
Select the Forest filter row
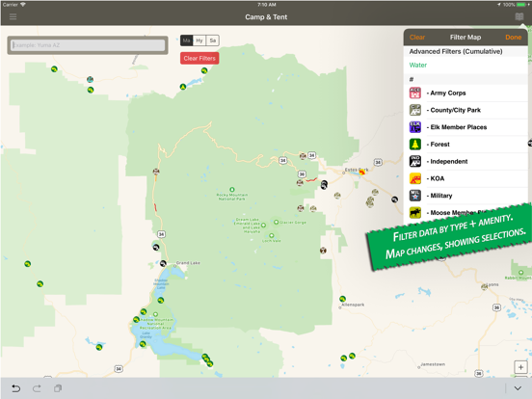(x=465, y=145)
